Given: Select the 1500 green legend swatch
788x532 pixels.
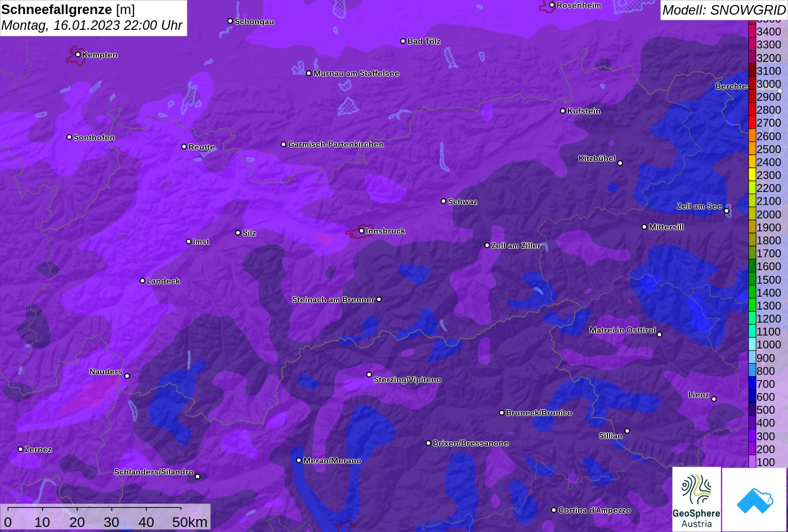Looking at the screenshot, I should pos(752,280).
